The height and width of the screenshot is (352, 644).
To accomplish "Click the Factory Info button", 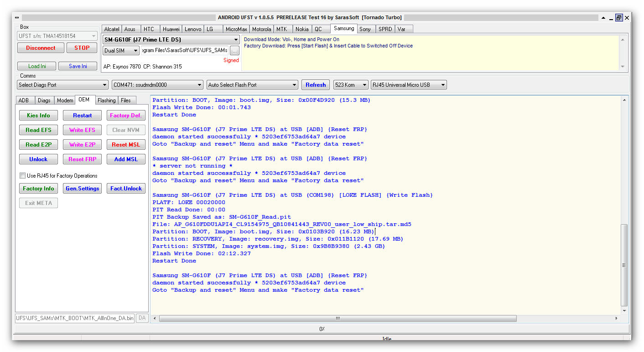I will tap(39, 189).
